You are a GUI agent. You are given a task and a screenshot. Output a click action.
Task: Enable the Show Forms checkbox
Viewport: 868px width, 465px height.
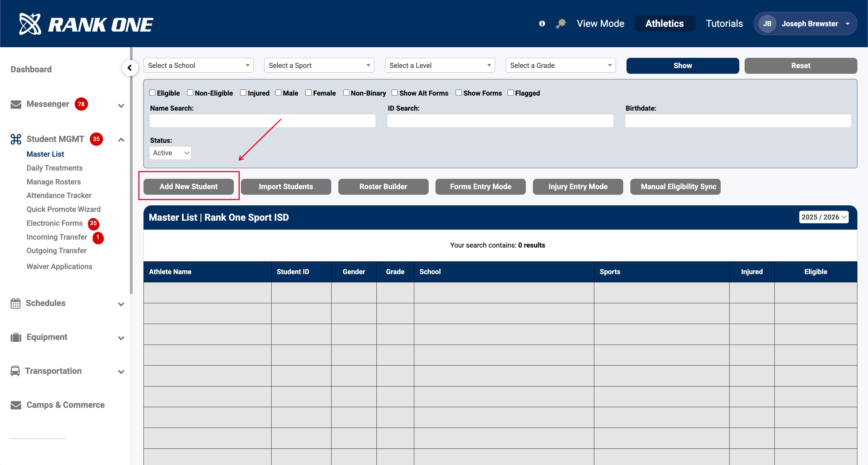(459, 93)
